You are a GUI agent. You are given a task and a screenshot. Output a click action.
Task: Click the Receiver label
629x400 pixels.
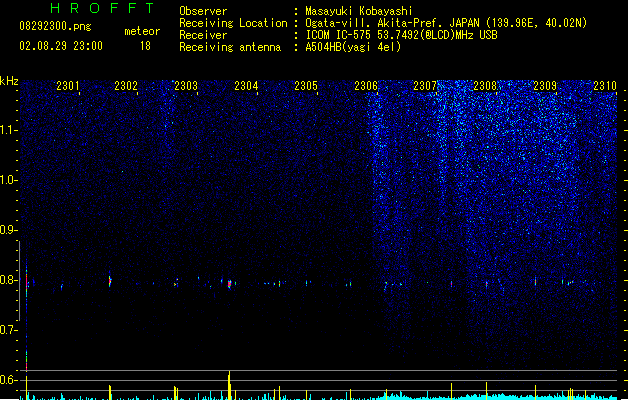point(203,35)
